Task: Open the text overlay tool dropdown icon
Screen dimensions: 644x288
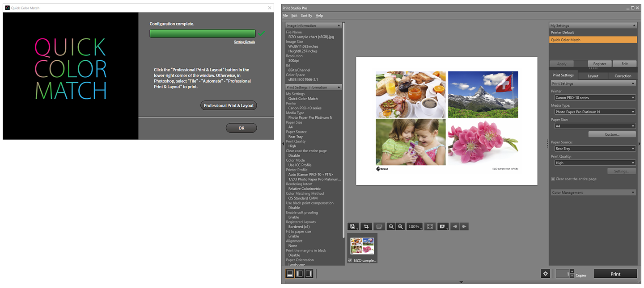Action: pyautogui.click(x=443, y=226)
